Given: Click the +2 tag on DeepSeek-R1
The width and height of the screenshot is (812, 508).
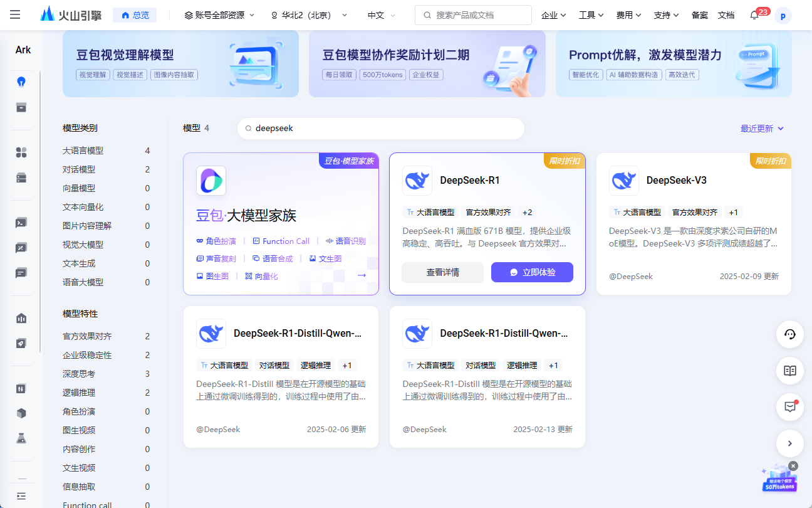Looking at the screenshot, I should point(527,212).
